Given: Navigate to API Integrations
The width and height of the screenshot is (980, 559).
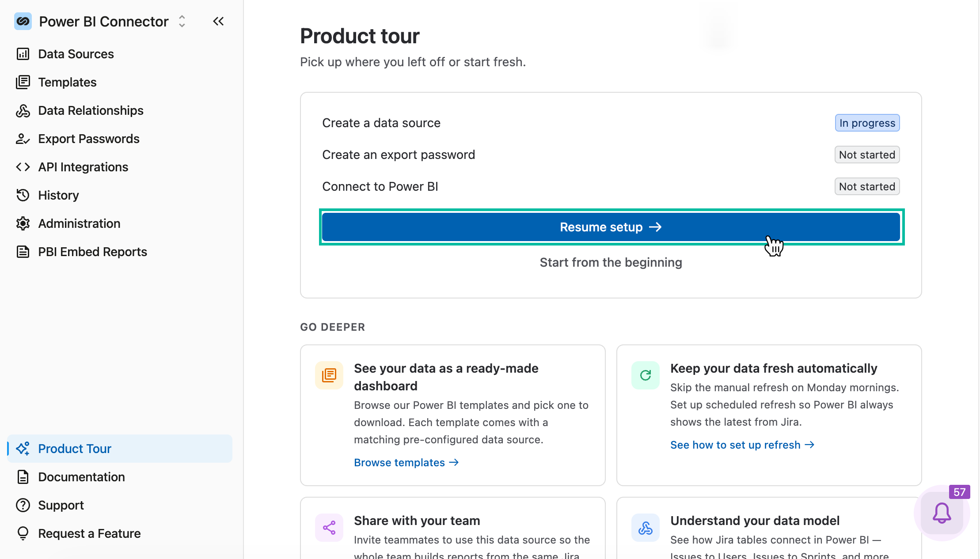Looking at the screenshot, I should pos(83,167).
